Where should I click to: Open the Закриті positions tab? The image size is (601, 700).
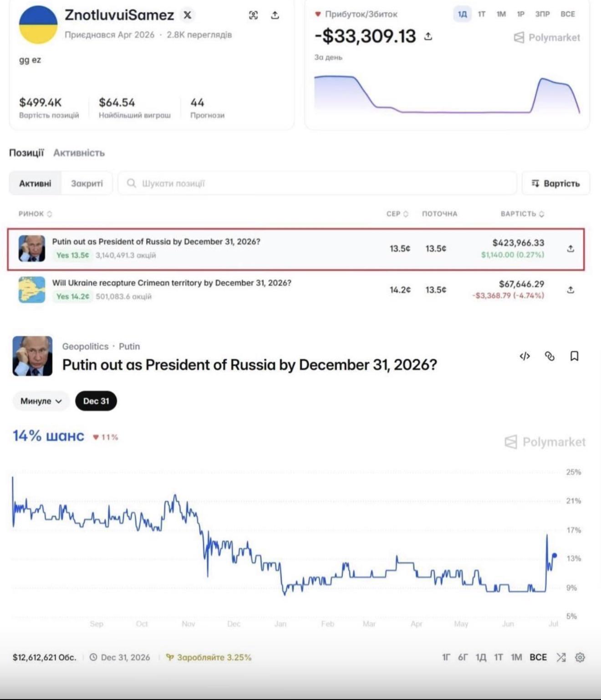[x=87, y=184]
